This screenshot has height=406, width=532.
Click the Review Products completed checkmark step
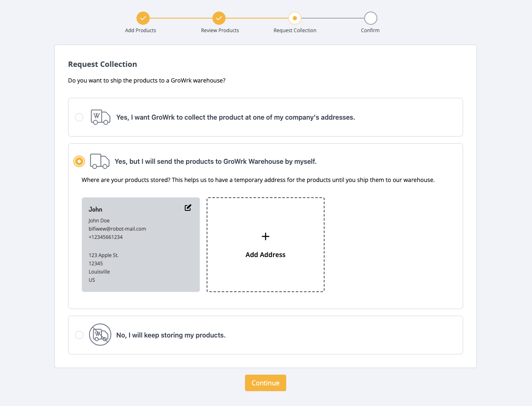[219, 18]
